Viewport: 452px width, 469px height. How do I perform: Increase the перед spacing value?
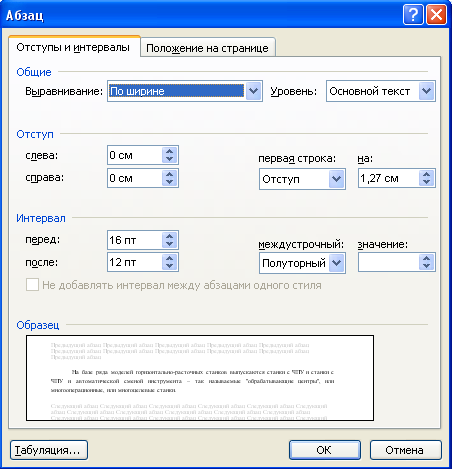pos(170,236)
